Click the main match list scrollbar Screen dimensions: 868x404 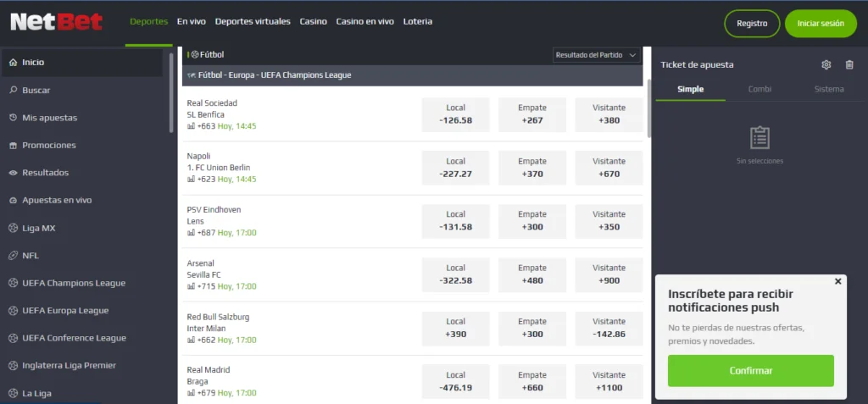pyautogui.click(x=648, y=108)
